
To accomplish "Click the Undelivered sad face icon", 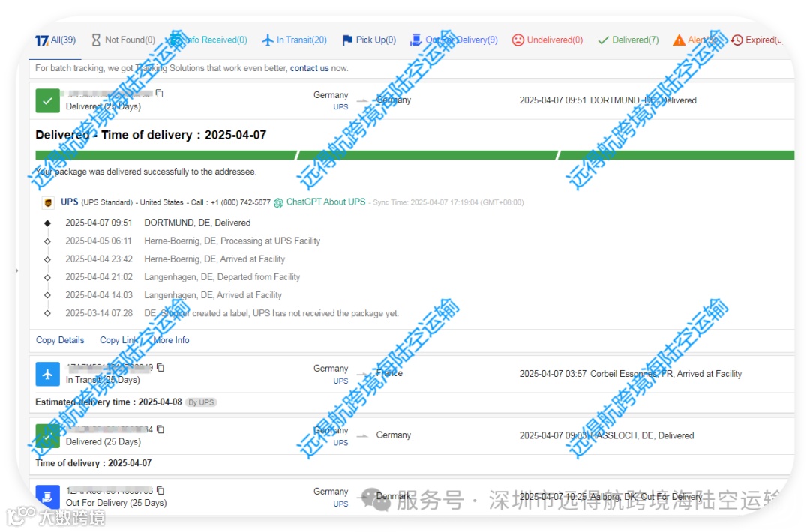I will [x=517, y=40].
